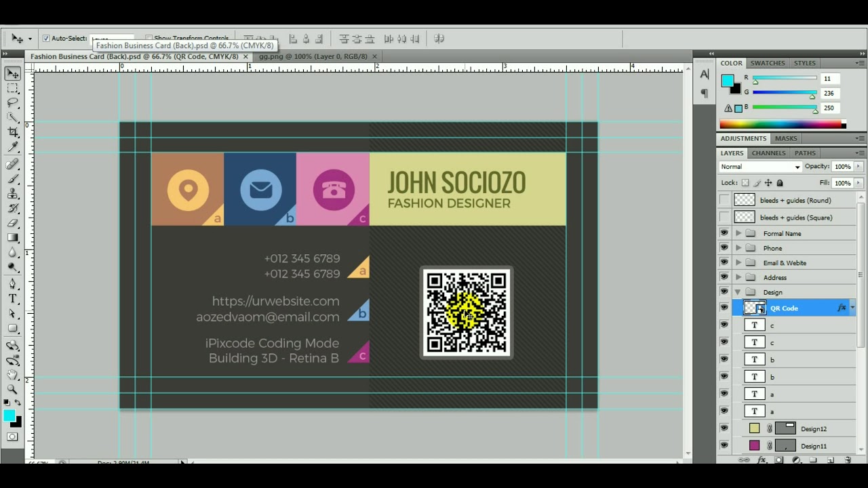Image resolution: width=868 pixels, height=488 pixels.
Task: Click the color spectrum ramp
Action: coord(783,124)
